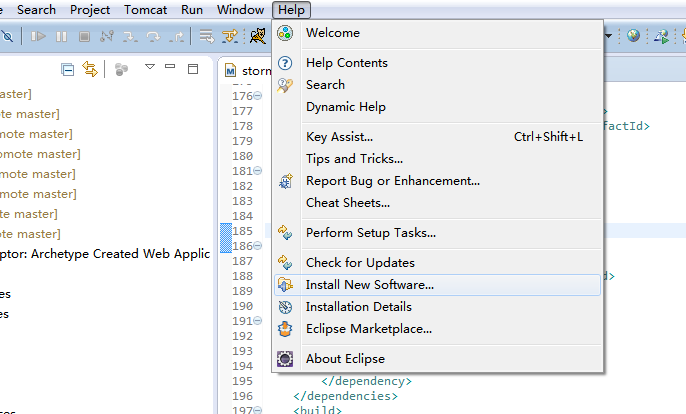This screenshot has height=414, width=686.
Task: Click the Terminate (stop) toolbar icon
Action: (84, 36)
